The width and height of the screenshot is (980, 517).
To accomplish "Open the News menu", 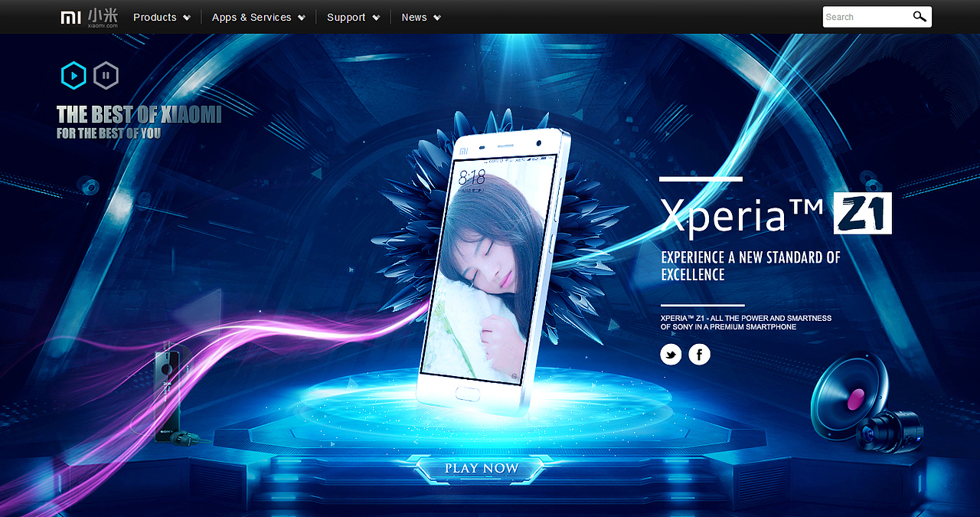I will [414, 17].
